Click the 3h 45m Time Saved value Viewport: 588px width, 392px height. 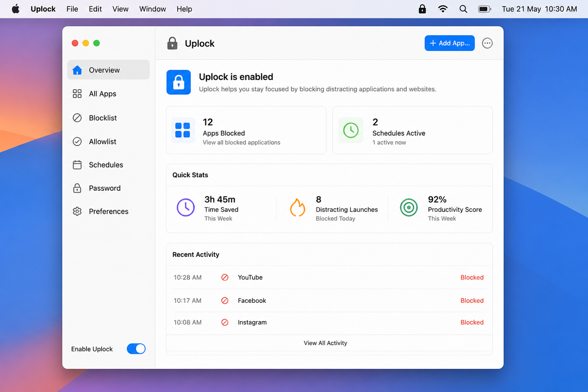[x=220, y=199]
